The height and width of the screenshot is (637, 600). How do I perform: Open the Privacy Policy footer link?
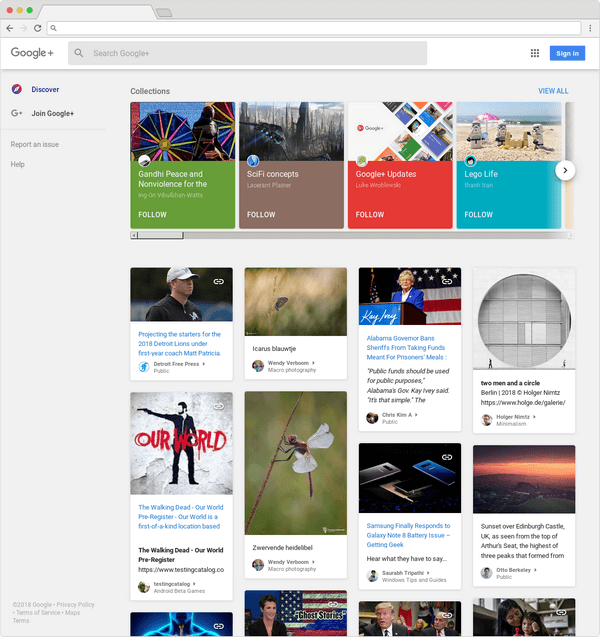(x=75, y=604)
